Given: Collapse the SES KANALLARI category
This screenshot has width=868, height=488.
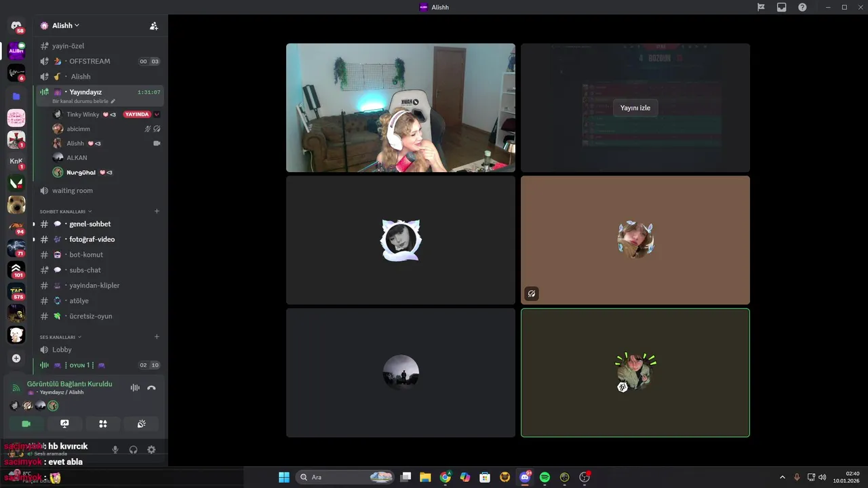Looking at the screenshot, I should [x=60, y=337].
